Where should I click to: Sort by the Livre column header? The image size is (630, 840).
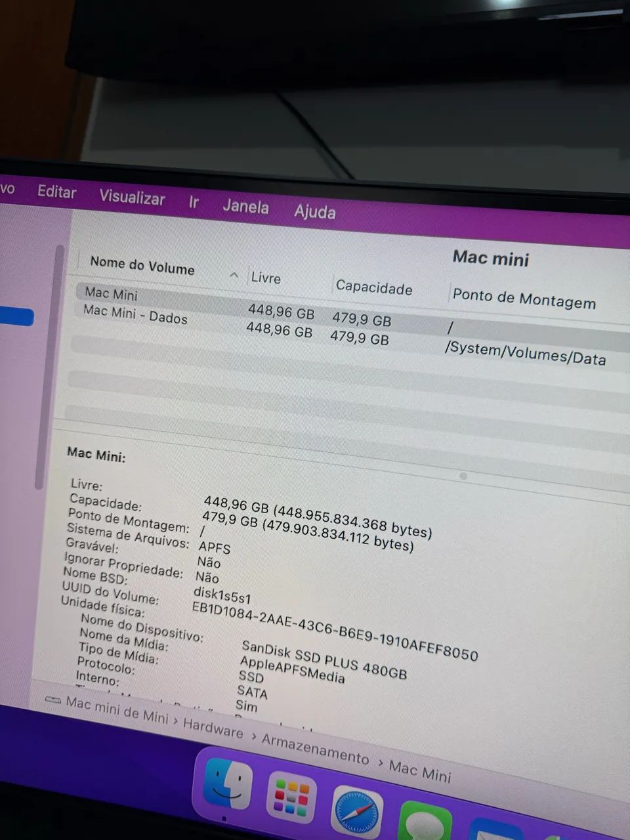click(266, 278)
